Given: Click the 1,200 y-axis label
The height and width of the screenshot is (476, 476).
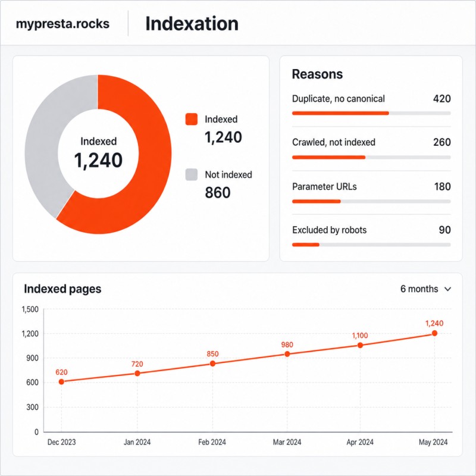Looking at the screenshot, I should [30, 334].
